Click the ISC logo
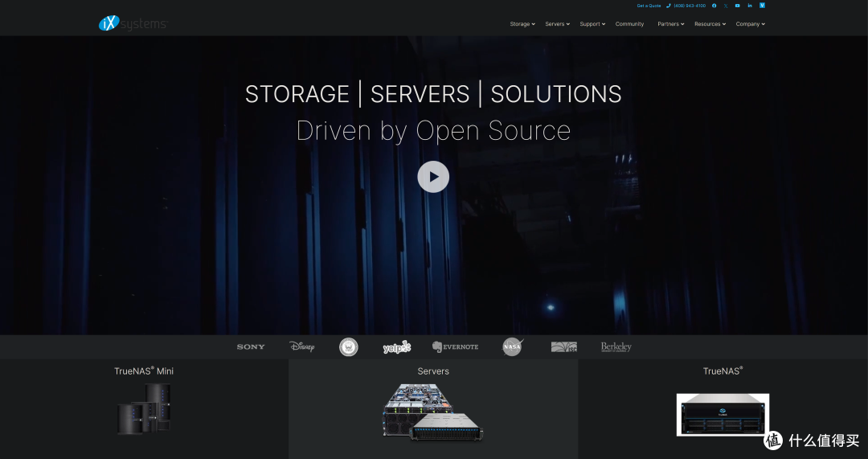The height and width of the screenshot is (459, 868). pos(564,347)
